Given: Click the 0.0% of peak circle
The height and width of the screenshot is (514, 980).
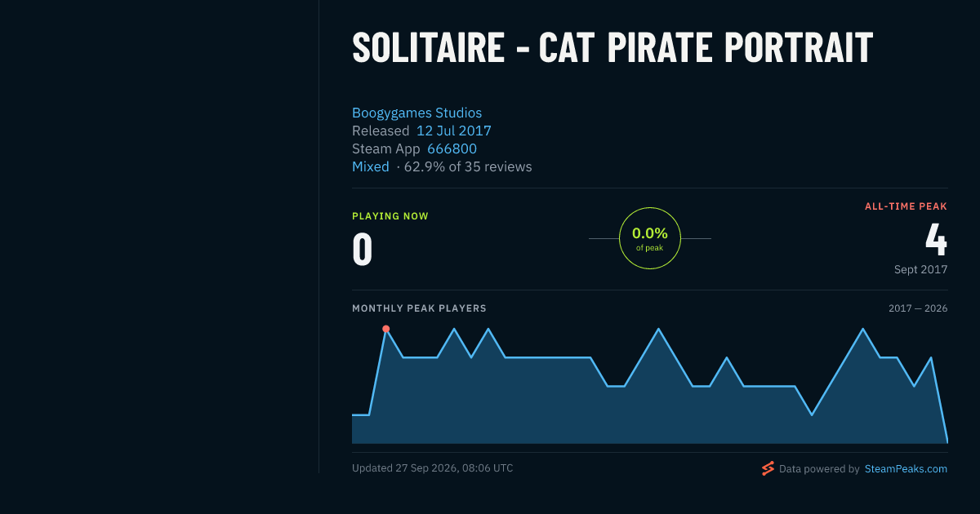Looking at the screenshot, I should (x=650, y=238).
